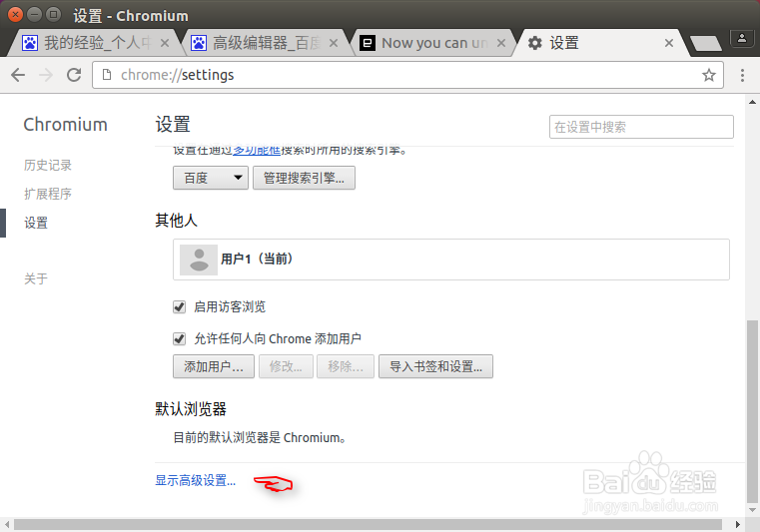Click the gear icon on 设置 tab
This screenshot has width=760, height=532.
pyautogui.click(x=534, y=43)
